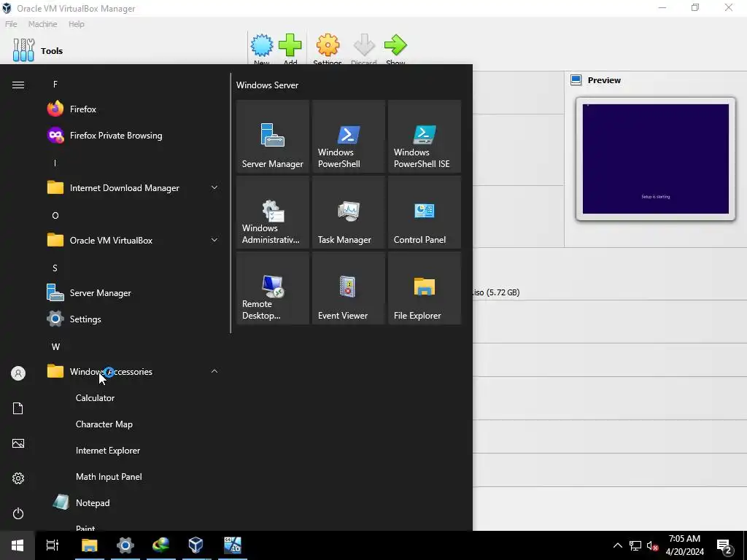Open the Remote Desktop Connection tile
Screen dimensions: 747x560
(x=273, y=287)
